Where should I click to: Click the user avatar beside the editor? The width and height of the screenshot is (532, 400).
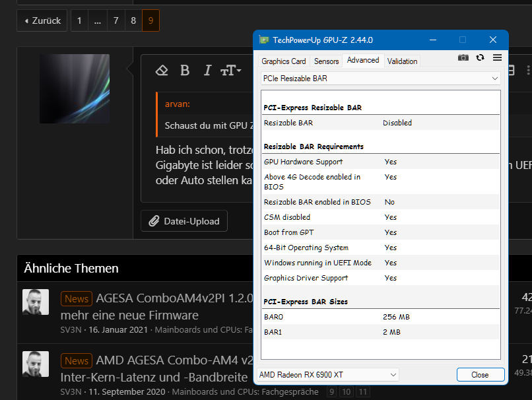(x=75, y=88)
